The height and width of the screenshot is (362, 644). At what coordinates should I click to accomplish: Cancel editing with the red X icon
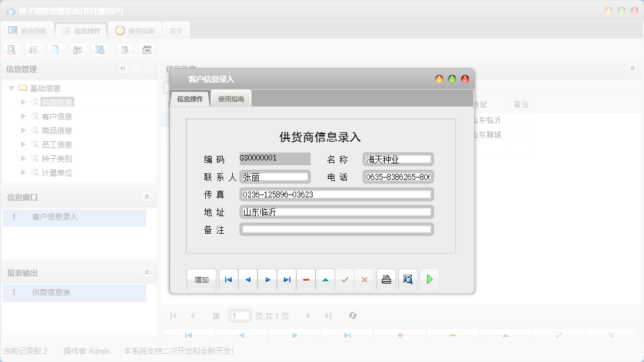click(364, 279)
